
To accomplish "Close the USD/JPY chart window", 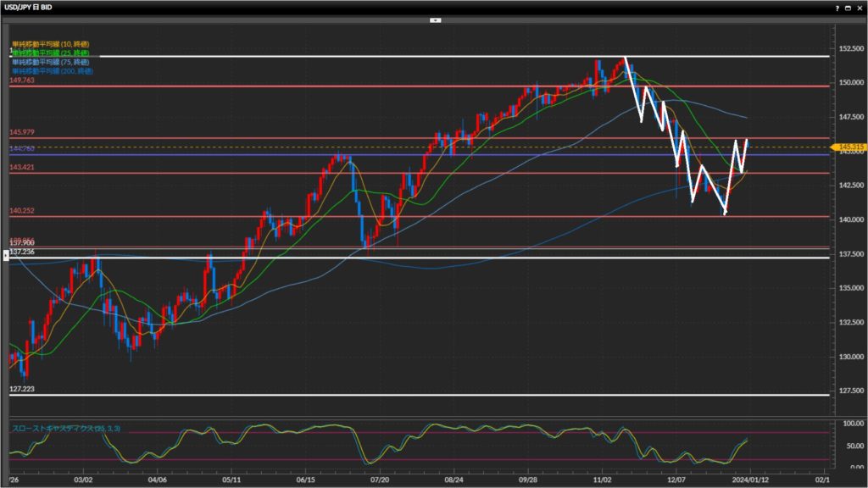I will point(859,8).
